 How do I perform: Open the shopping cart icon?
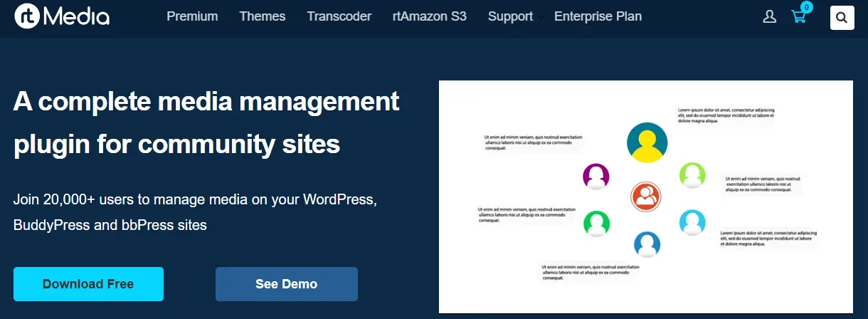(x=799, y=17)
